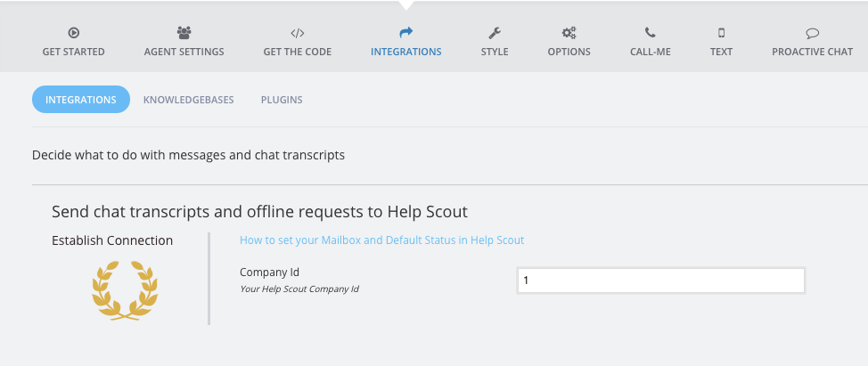This screenshot has height=366, width=868.
Task: Click the speech bubble icon above Proactive Chat
Action: coord(812,33)
